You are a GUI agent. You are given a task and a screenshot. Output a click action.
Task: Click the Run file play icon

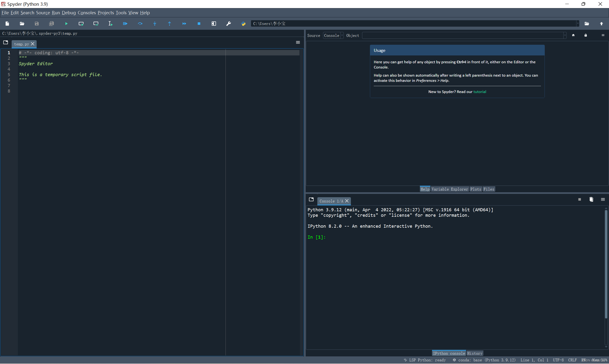[x=66, y=24]
